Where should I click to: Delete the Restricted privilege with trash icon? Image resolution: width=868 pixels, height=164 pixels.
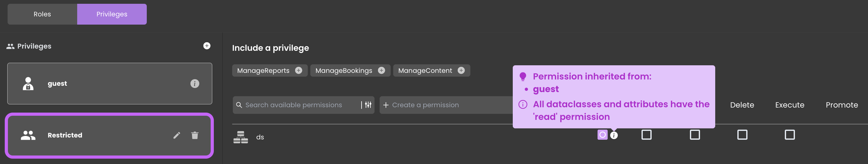tap(195, 135)
